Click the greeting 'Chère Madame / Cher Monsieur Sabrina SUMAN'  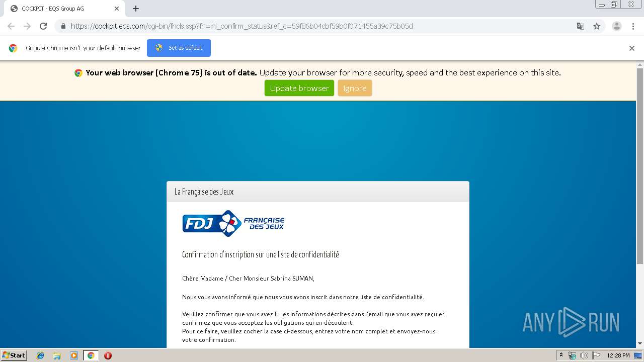[x=248, y=278]
